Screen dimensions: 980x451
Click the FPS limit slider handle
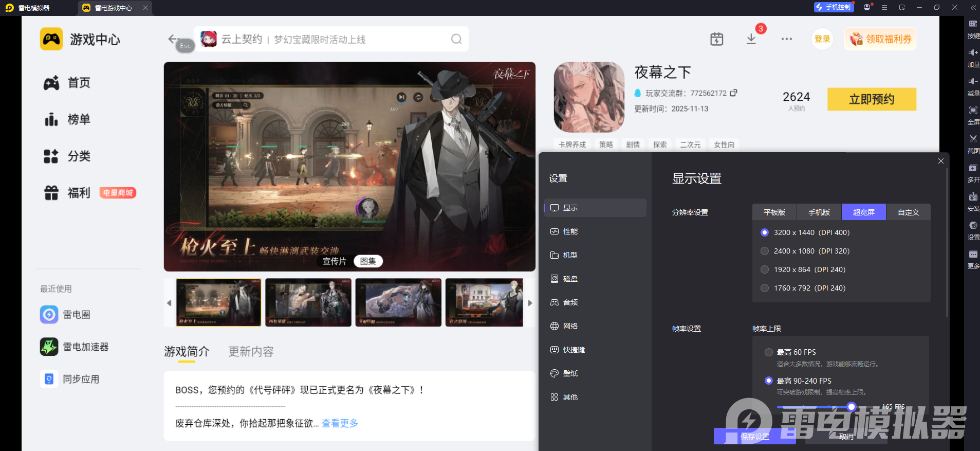tap(852, 407)
